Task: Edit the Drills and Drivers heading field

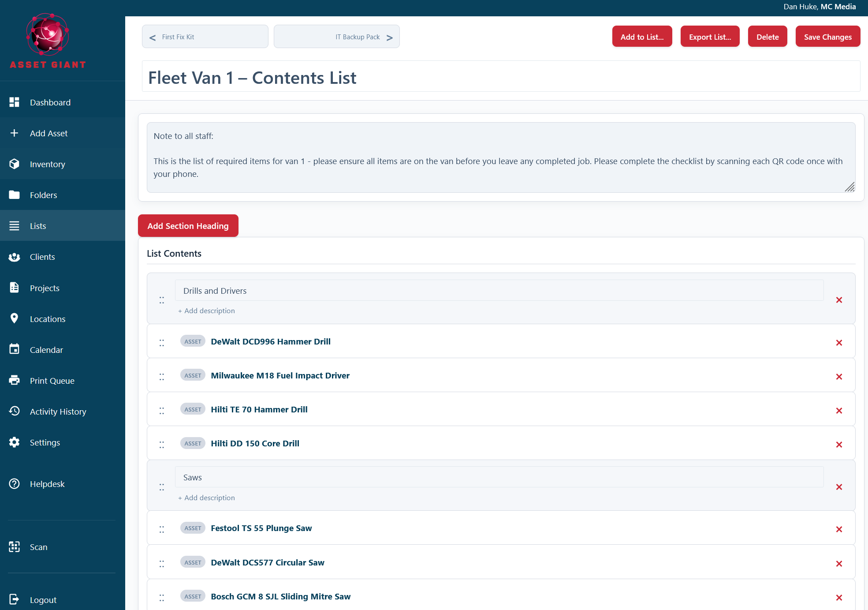Action: tap(499, 291)
